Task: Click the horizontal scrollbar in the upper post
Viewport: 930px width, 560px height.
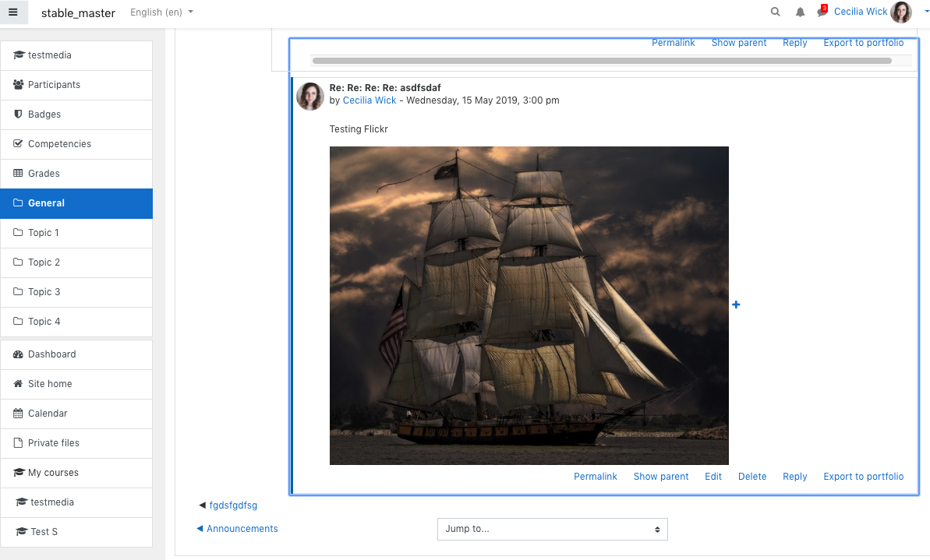Action: 601,61
